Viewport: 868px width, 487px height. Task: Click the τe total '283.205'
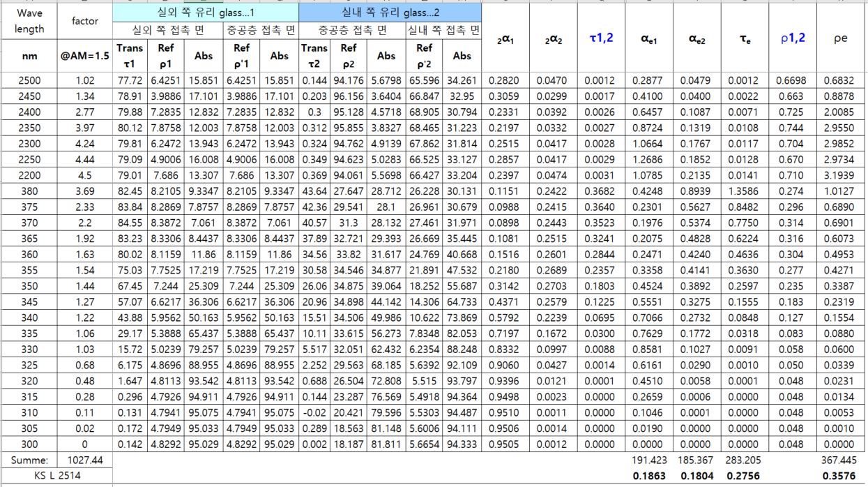tap(745, 460)
